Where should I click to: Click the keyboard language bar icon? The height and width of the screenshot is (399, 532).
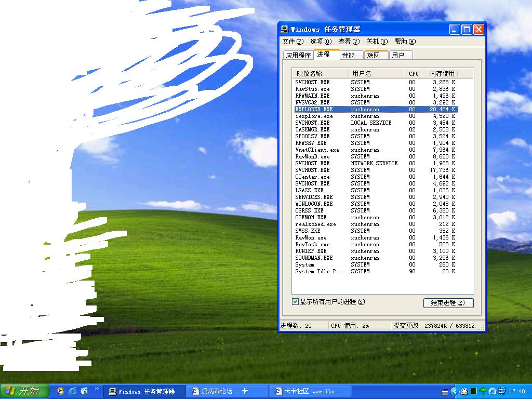coord(445,392)
